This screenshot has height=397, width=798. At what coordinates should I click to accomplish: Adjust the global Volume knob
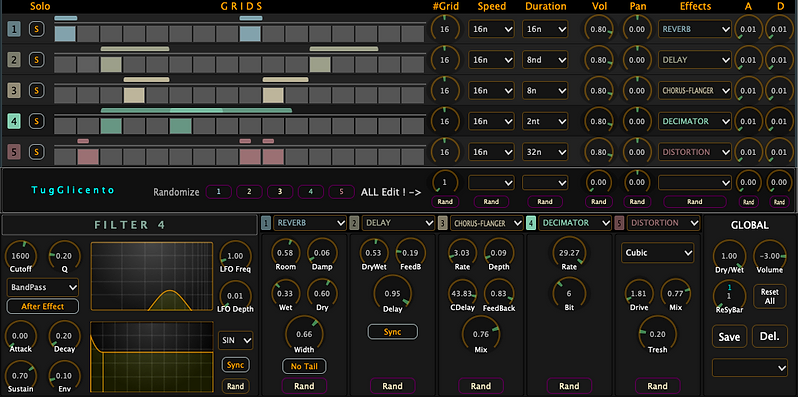(x=770, y=256)
